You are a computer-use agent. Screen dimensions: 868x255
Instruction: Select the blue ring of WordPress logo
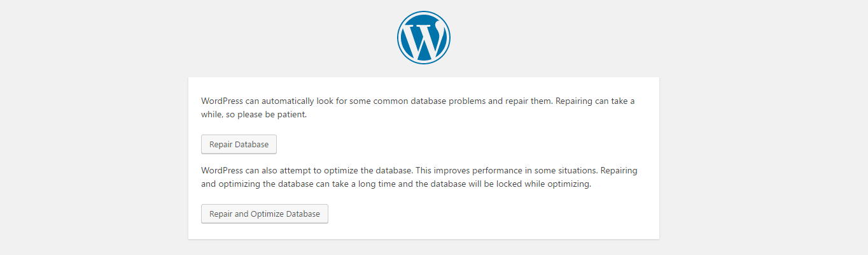click(x=424, y=13)
